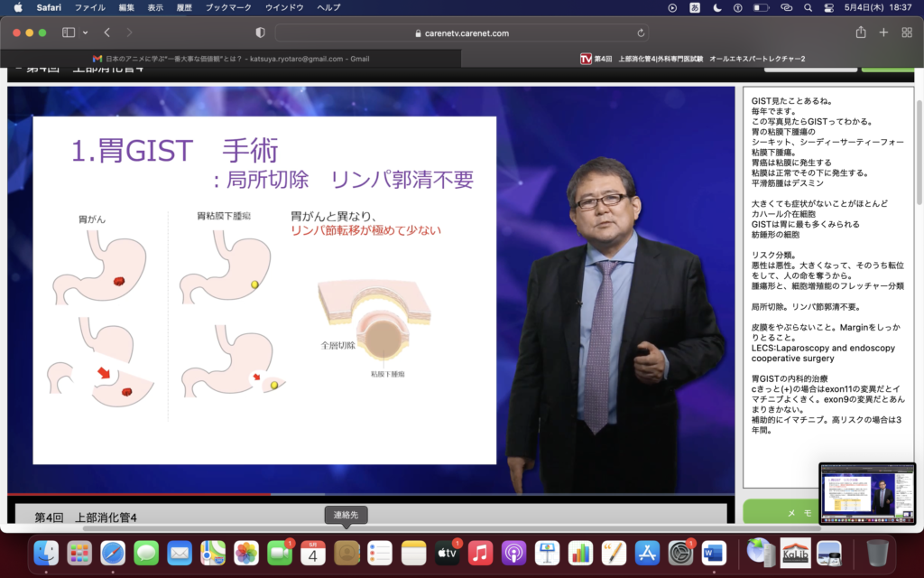Image resolution: width=924 pixels, height=578 pixels.
Task: Show the tab overview grid
Action: coord(906,33)
